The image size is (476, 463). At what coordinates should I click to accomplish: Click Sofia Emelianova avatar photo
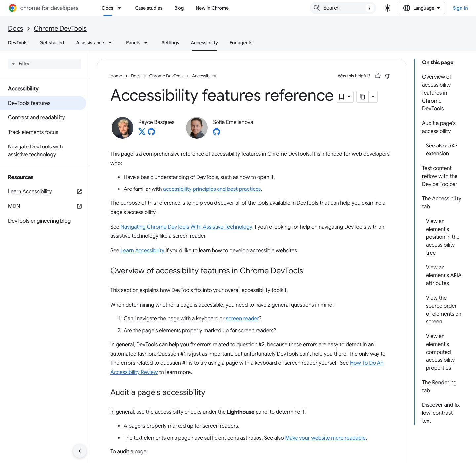coord(197,128)
